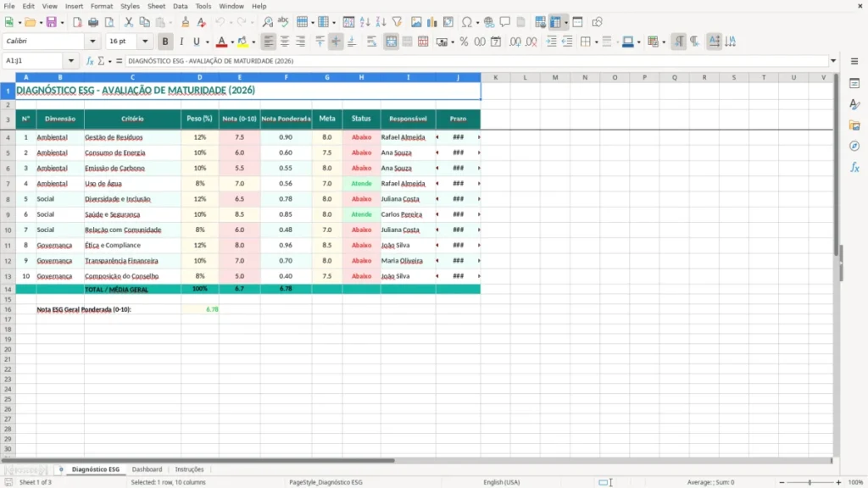Viewport: 868px width, 488px height.
Task: Open sidebar Properties panel
Action: (x=854, y=83)
